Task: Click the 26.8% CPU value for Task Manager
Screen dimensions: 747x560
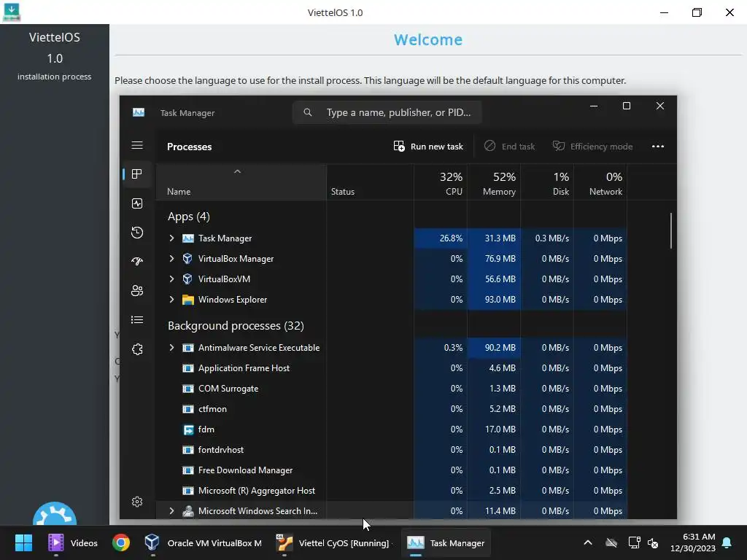Action: pyautogui.click(x=441, y=238)
